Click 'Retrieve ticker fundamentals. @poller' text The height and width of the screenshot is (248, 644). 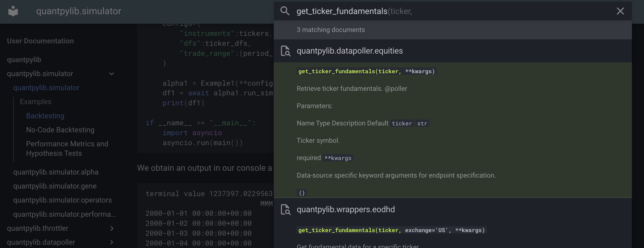coord(352,89)
